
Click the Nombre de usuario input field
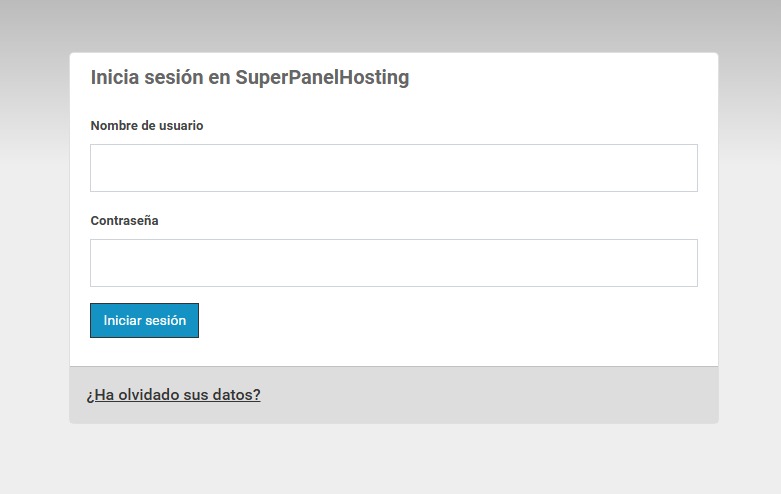pyautogui.click(x=393, y=168)
